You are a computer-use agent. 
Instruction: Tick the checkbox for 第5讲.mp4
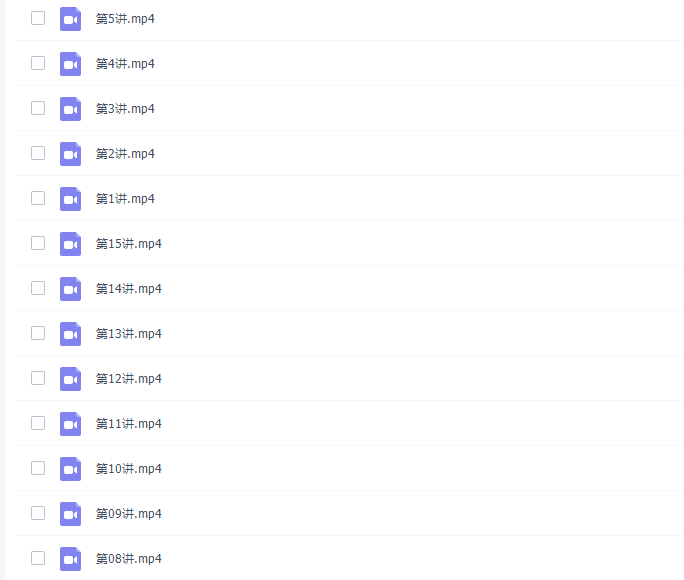click(38, 18)
